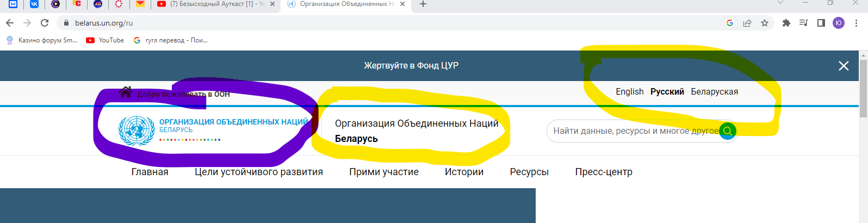This screenshot has width=868, height=223.
Task: Open Google Translate icon in address bar
Action: (x=730, y=23)
